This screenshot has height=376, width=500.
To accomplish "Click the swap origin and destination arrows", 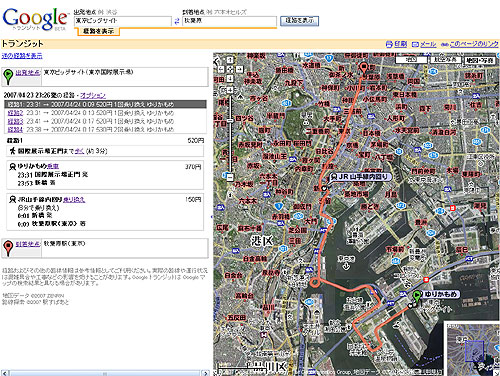I will tap(177, 21).
